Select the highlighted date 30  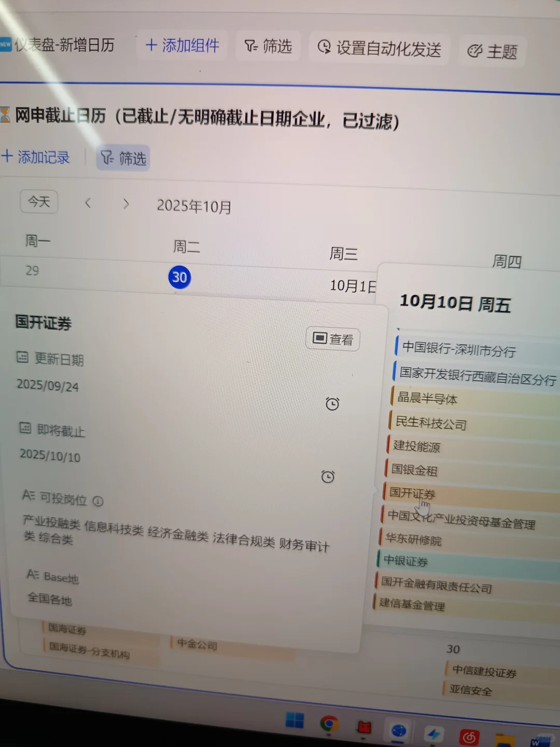tap(179, 277)
